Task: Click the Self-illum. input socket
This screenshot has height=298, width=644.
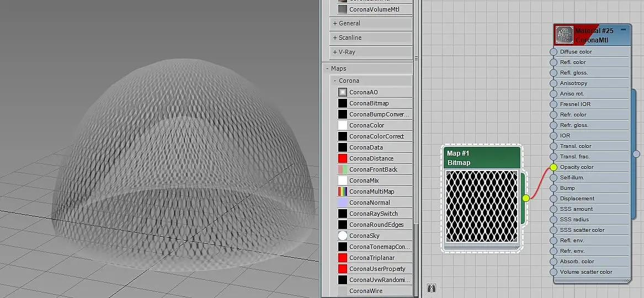Action: [x=553, y=178]
